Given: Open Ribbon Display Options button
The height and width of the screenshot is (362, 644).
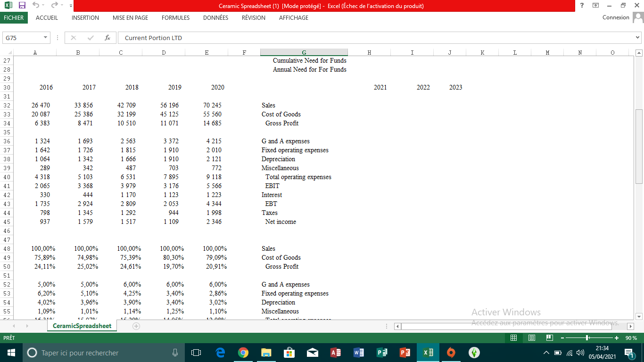Looking at the screenshot, I should (595, 6).
